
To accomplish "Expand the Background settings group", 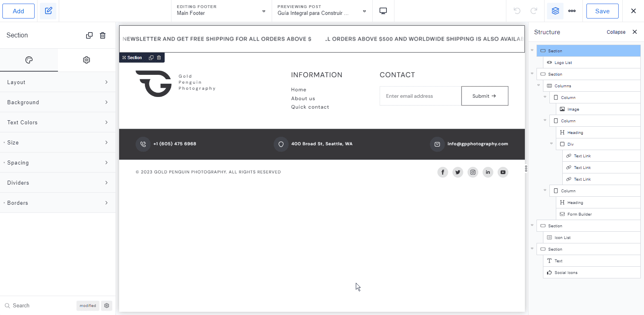I will tap(58, 102).
